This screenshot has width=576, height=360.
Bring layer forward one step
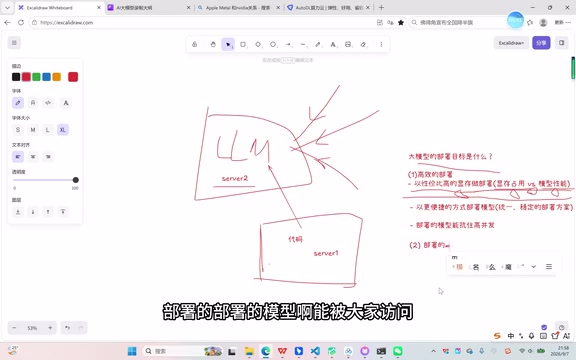(48, 212)
